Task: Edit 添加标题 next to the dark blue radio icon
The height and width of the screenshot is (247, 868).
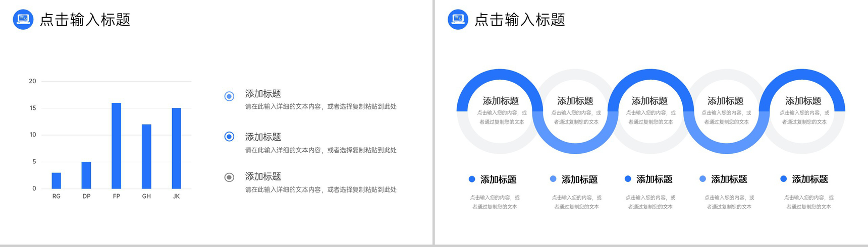Action: [263, 137]
